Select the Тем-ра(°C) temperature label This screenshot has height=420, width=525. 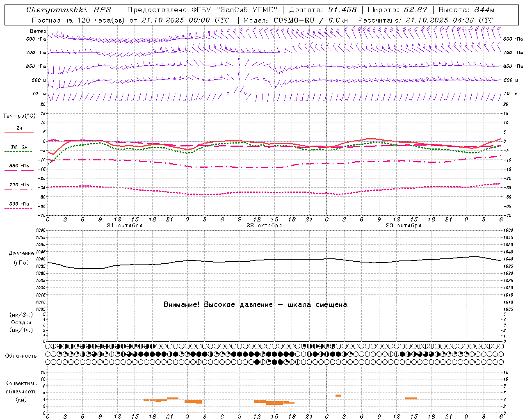tap(19, 116)
